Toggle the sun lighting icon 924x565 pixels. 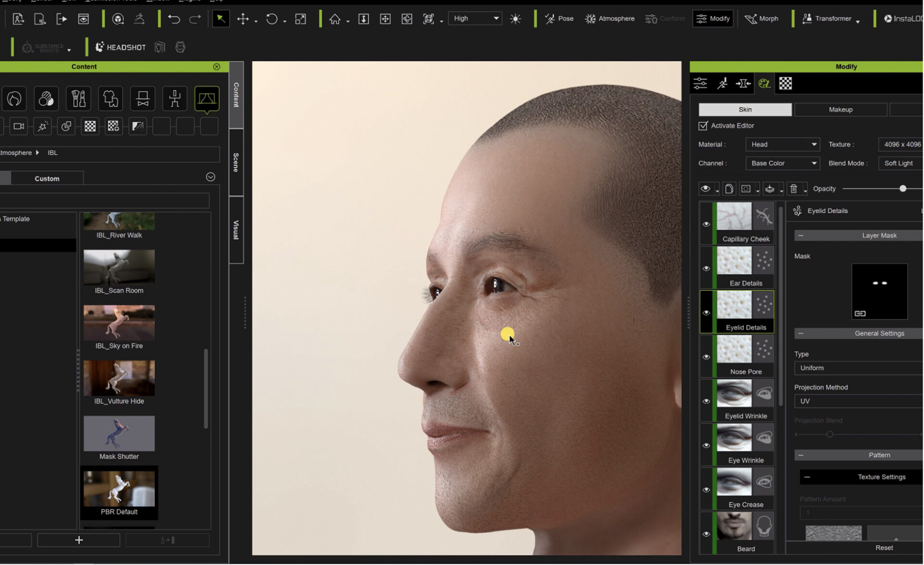point(515,19)
